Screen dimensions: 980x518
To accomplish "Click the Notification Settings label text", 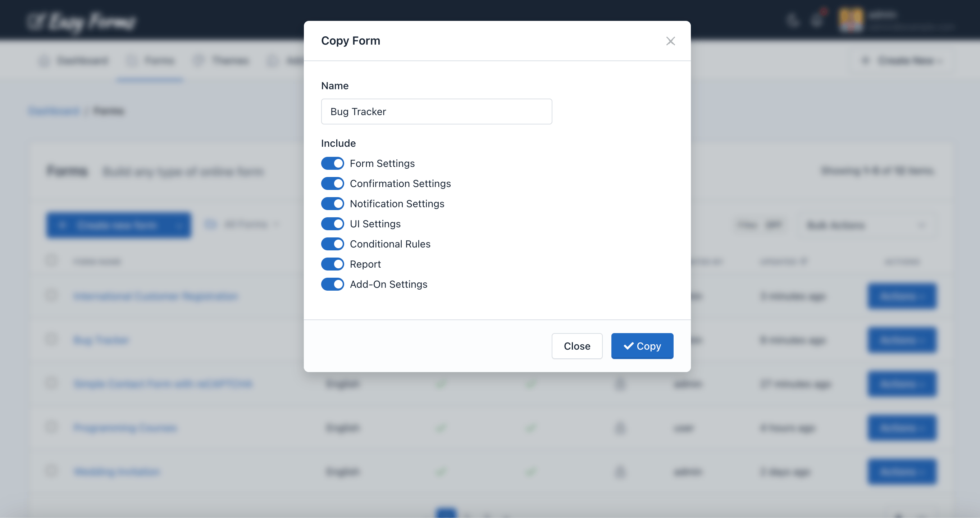I will 397,204.
